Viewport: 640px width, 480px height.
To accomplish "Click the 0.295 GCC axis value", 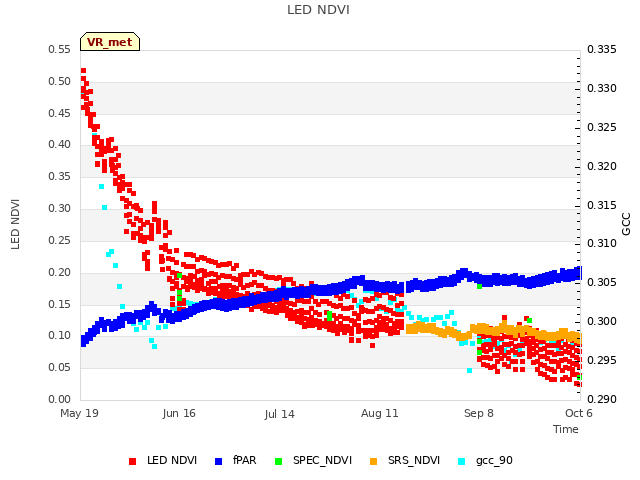I will point(602,360).
